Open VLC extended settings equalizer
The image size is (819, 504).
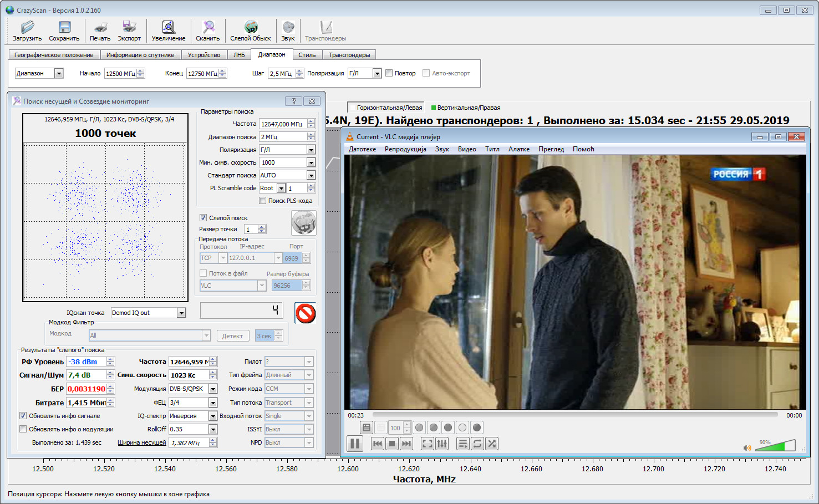(x=442, y=444)
